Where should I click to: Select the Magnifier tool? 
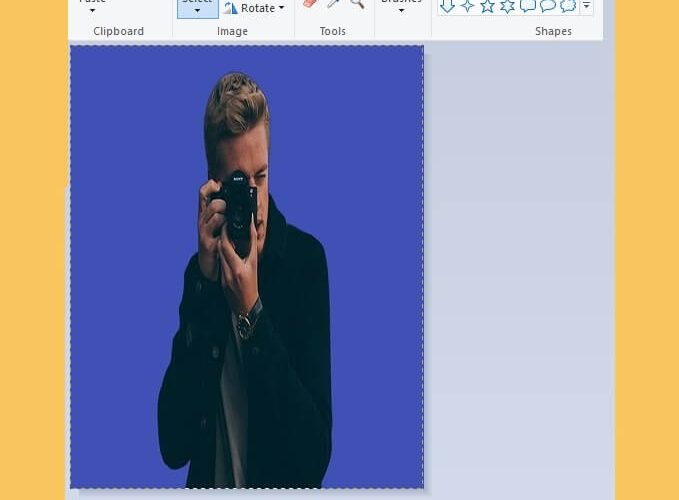point(357,3)
